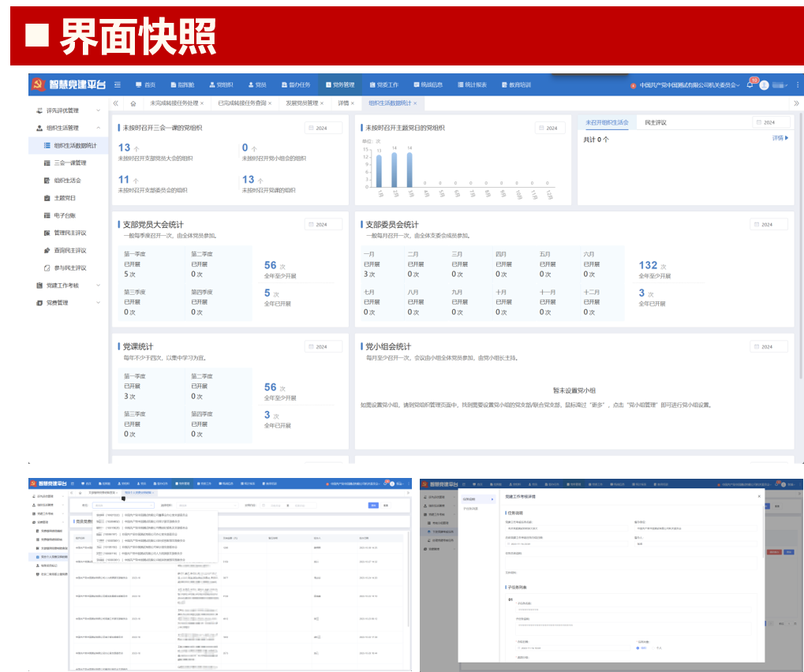This screenshot has width=804, height=672.
Task: Open 主题党日 in the sidebar
Action: (65, 198)
